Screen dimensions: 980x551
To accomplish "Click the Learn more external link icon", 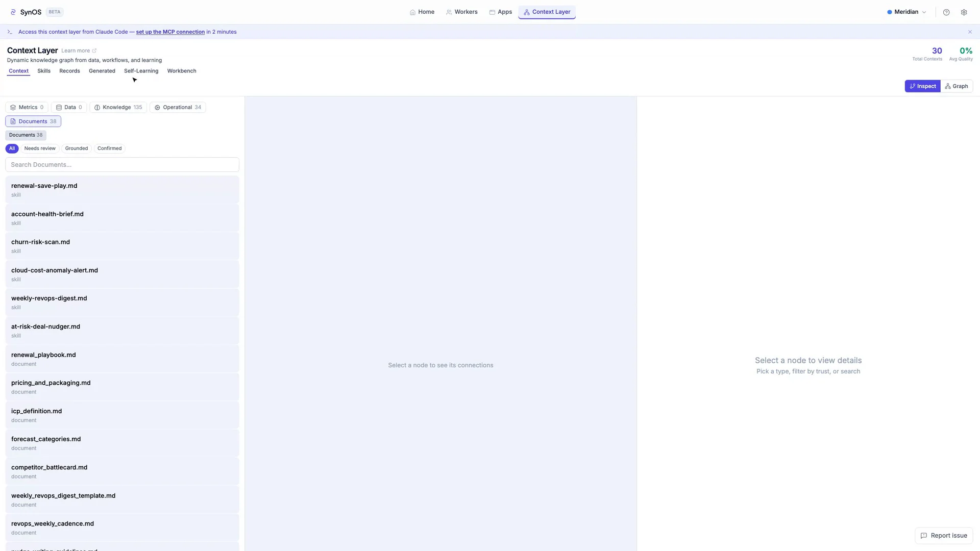I will [x=94, y=51].
